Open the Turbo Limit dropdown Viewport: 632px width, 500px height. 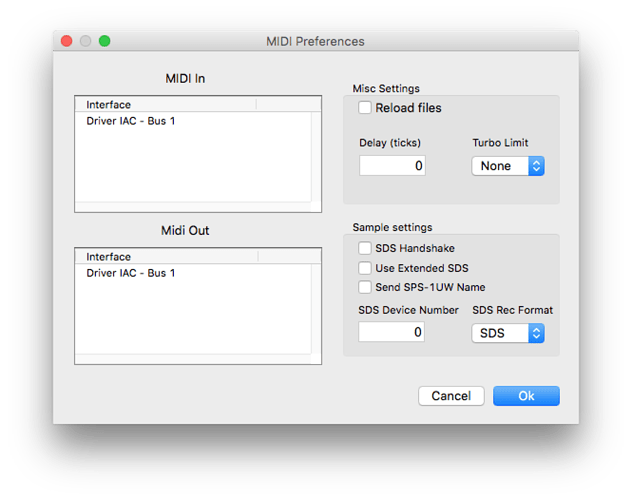[508, 166]
